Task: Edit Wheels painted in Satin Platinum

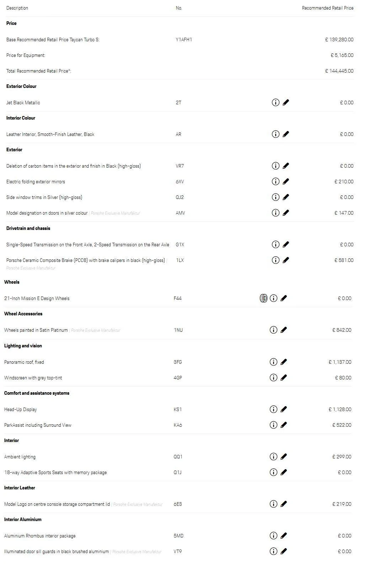Action: (x=284, y=330)
